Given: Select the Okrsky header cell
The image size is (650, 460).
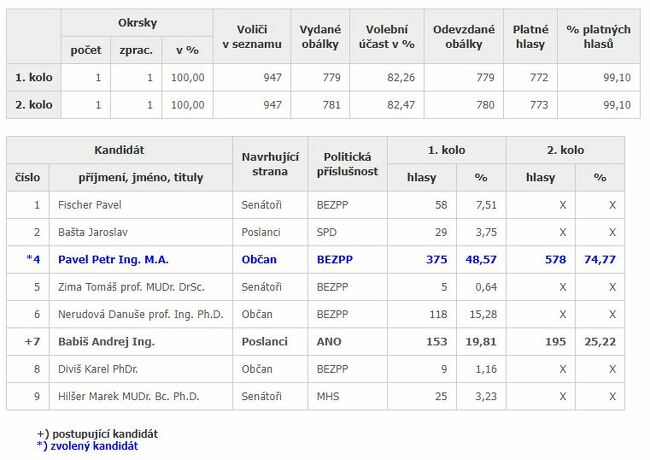Looking at the screenshot, I should (138, 23).
